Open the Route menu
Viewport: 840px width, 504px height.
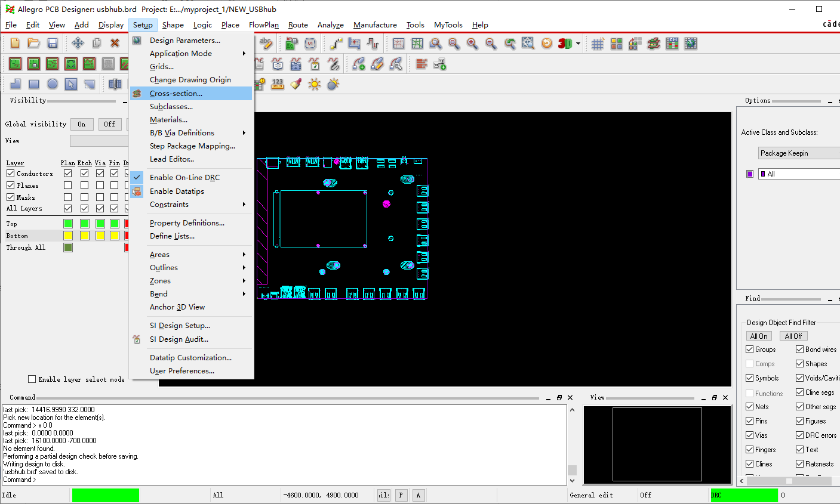click(x=298, y=25)
